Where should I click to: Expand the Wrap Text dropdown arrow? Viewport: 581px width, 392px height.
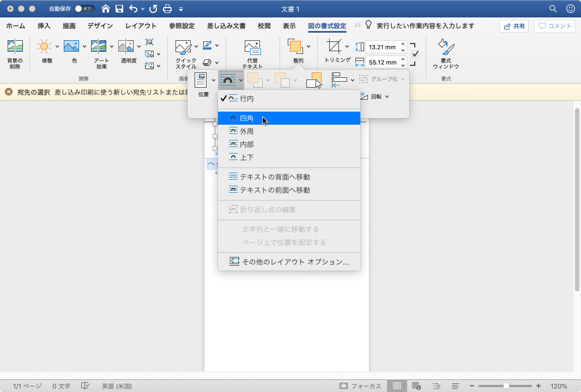click(241, 80)
